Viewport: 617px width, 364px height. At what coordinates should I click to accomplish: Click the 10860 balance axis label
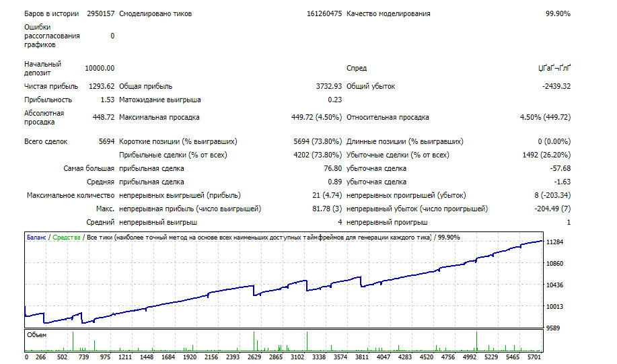pos(555,264)
